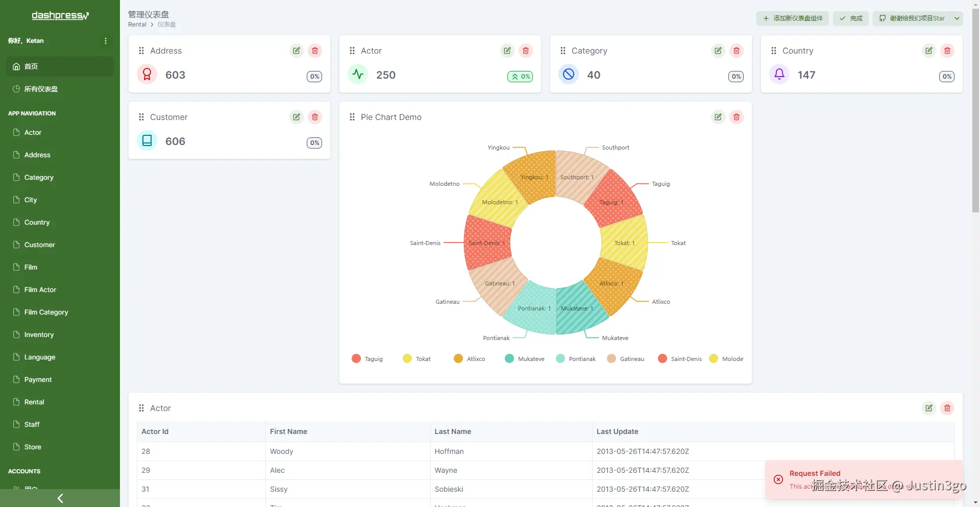
Task: Edit the Pie Chart Demo widget
Action: coord(718,117)
